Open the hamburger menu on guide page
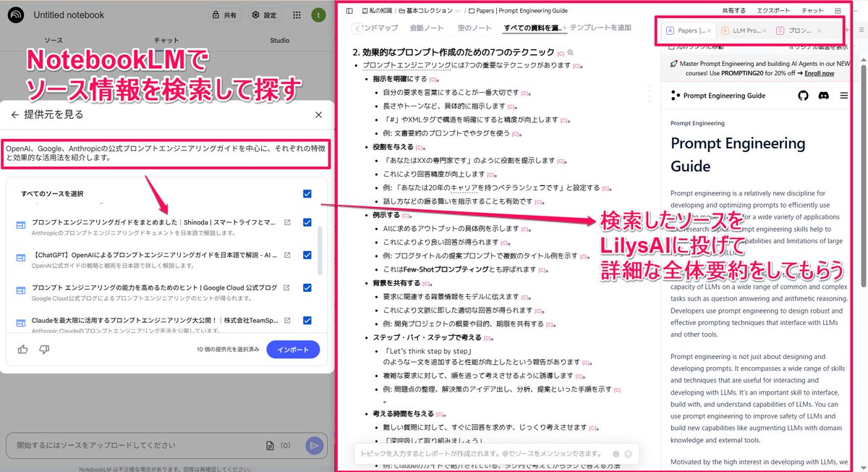The height and width of the screenshot is (472, 868). coord(844,96)
